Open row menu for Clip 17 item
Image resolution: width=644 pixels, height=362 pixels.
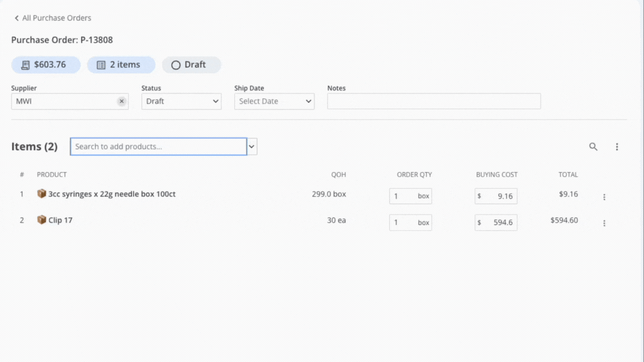(604, 223)
